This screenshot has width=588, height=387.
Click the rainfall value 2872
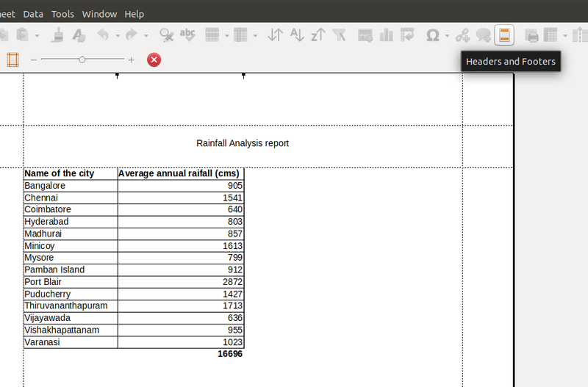[x=232, y=282]
